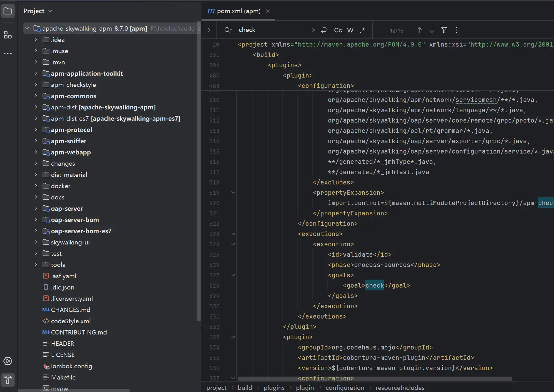Toggle regex search option
The height and width of the screenshot is (392, 554).
point(363,30)
